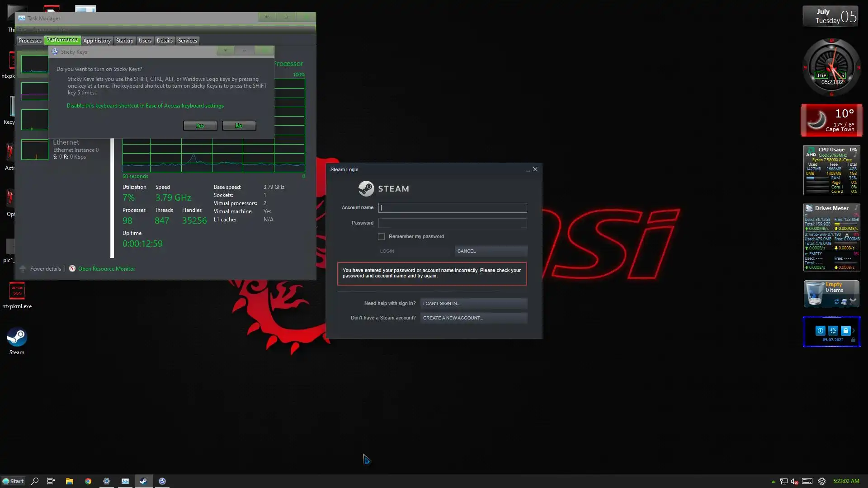Click the Password input field
This screenshot has height=488, width=868.
pyautogui.click(x=452, y=223)
